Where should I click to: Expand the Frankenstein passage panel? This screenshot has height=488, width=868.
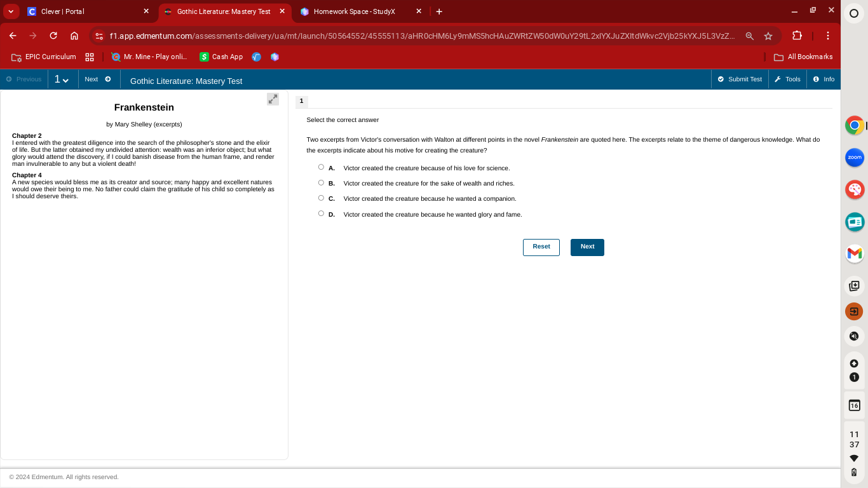pos(273,99)
